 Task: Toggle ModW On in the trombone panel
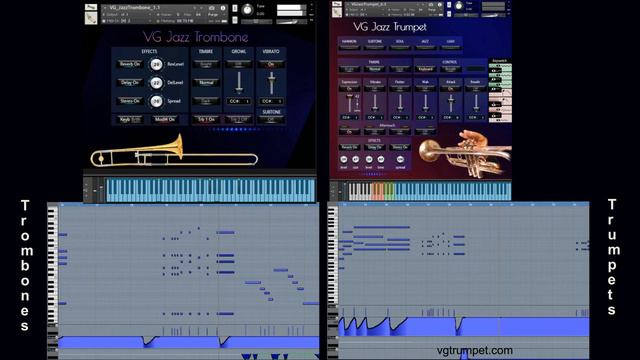point(165,119)
